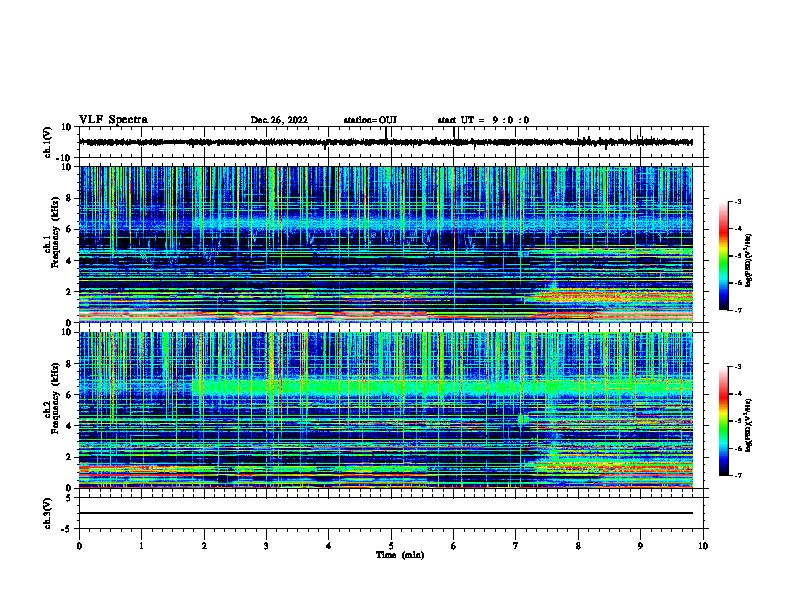Image resolution: width=792 pixels, height=612 pixels.
Task: Click the 'ch.3(V)' axis label
Action: (48, 514)
